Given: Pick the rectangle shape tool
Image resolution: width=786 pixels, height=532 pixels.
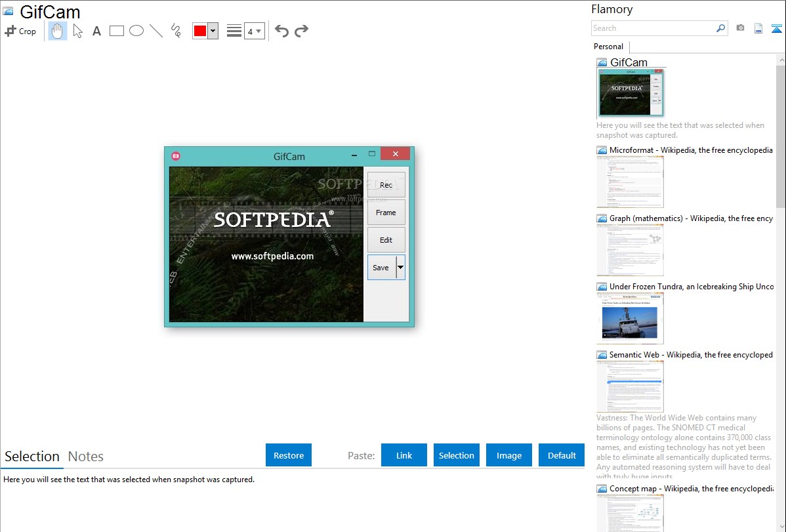Looking at the screenshot, I should pos(117,31).
